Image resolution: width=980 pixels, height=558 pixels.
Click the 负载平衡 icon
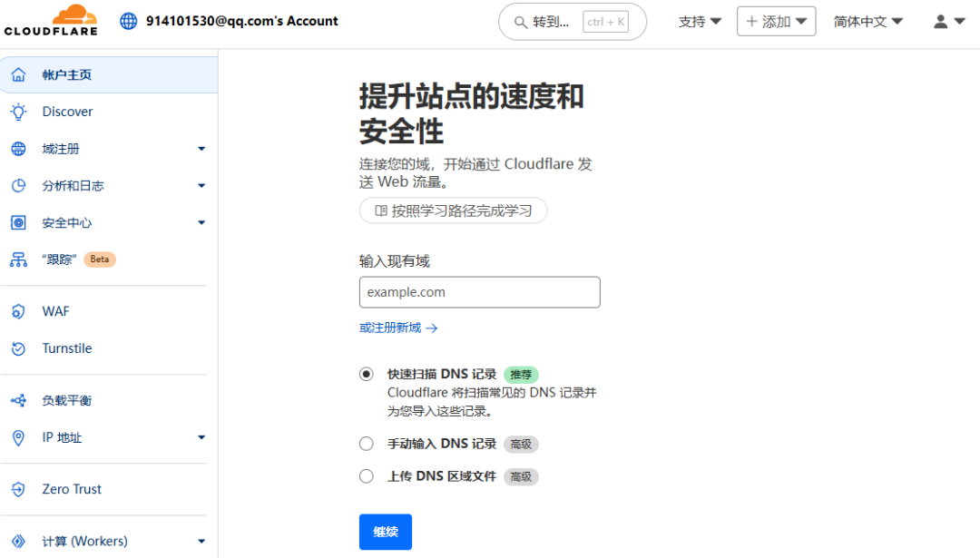pos(19,400)
